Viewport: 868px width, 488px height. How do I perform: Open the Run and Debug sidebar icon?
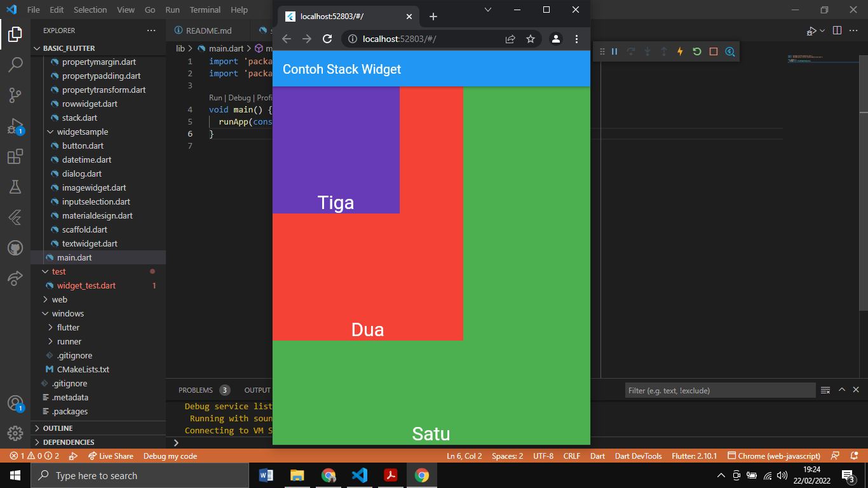tap(15, 126)
